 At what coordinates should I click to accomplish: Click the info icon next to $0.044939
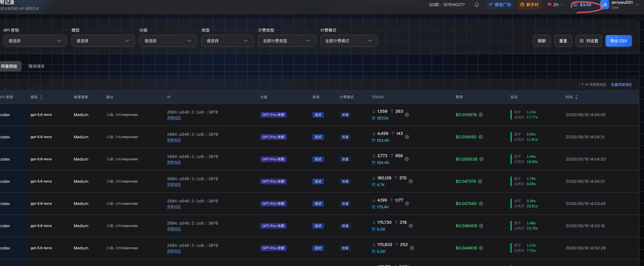481,248
